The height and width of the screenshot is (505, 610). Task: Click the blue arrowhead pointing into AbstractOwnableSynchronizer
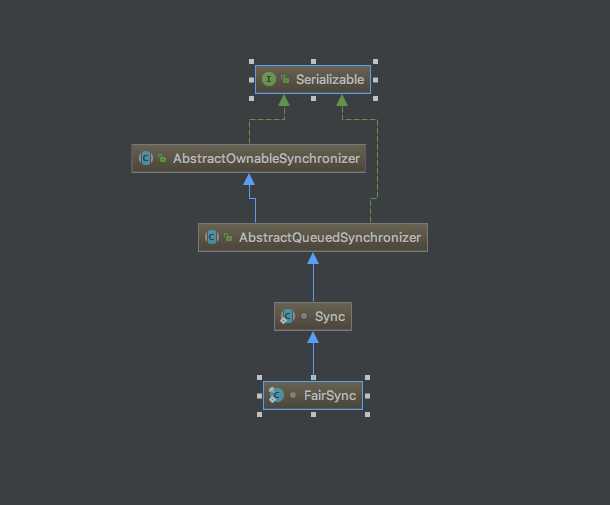click(249, 179)
